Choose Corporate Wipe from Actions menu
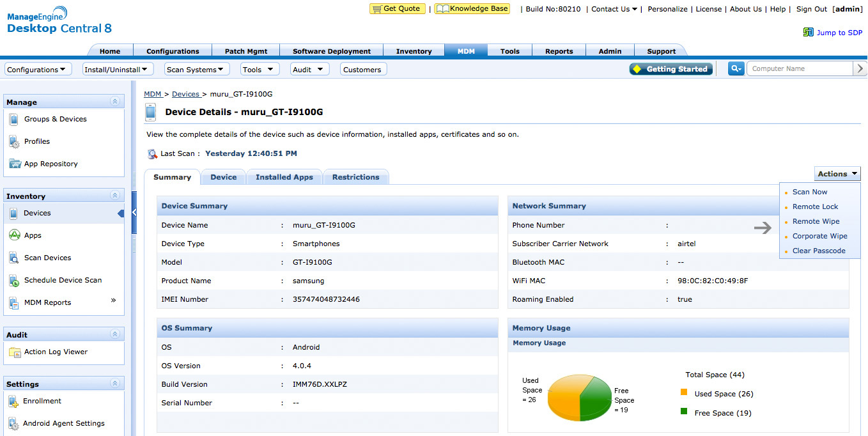 pos(820,236)
